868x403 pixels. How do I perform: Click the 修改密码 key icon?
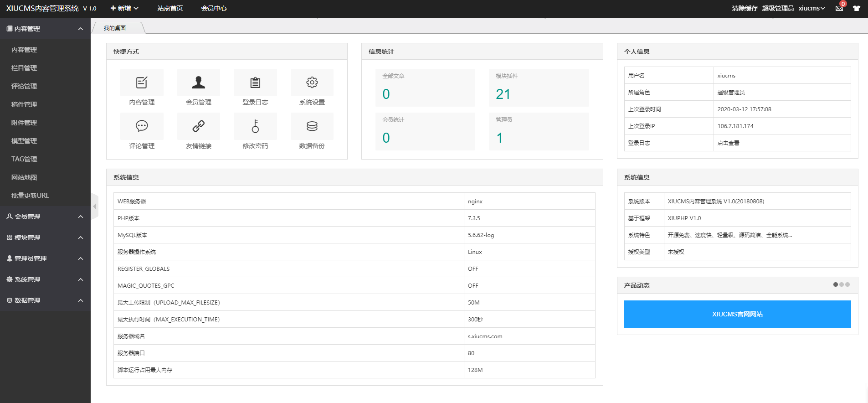255,126
